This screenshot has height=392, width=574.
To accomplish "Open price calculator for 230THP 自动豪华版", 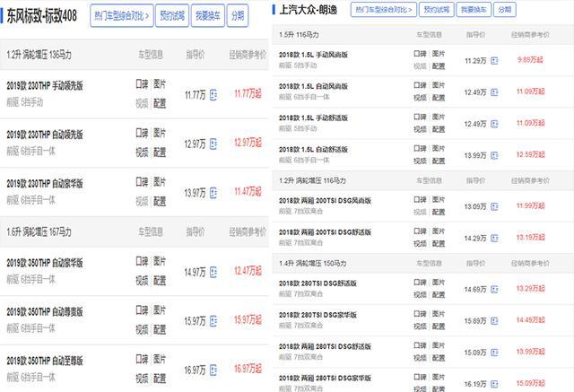I will (x=213, y=193).
